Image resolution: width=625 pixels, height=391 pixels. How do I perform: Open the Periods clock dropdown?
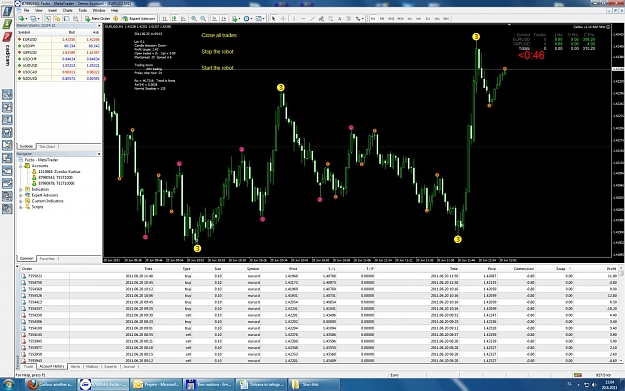[x=248, y=18]
